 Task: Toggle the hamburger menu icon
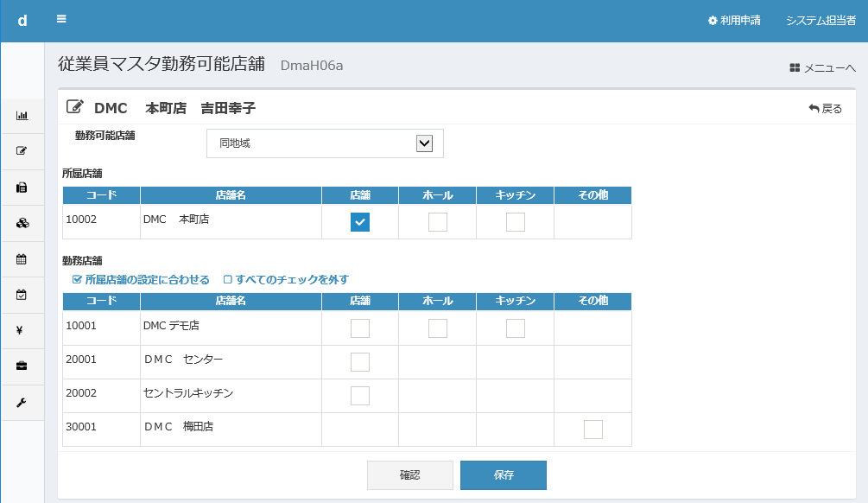pos(61,19)
